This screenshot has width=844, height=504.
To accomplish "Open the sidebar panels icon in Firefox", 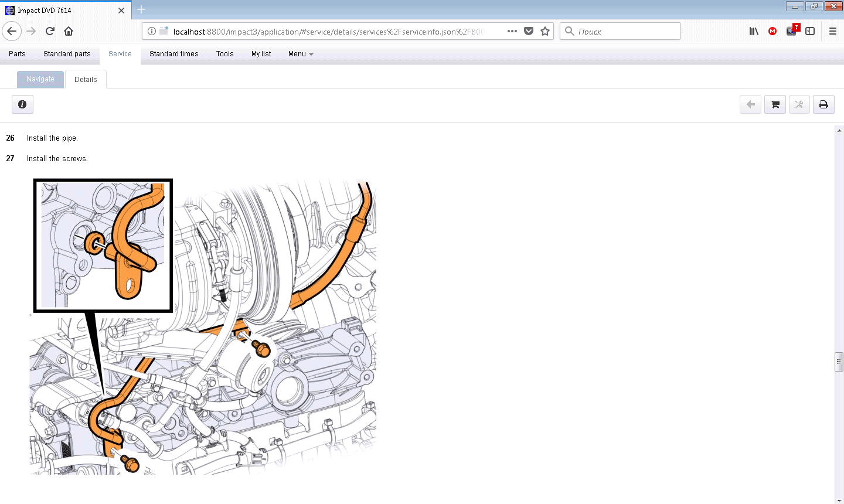I will point(810,31).
